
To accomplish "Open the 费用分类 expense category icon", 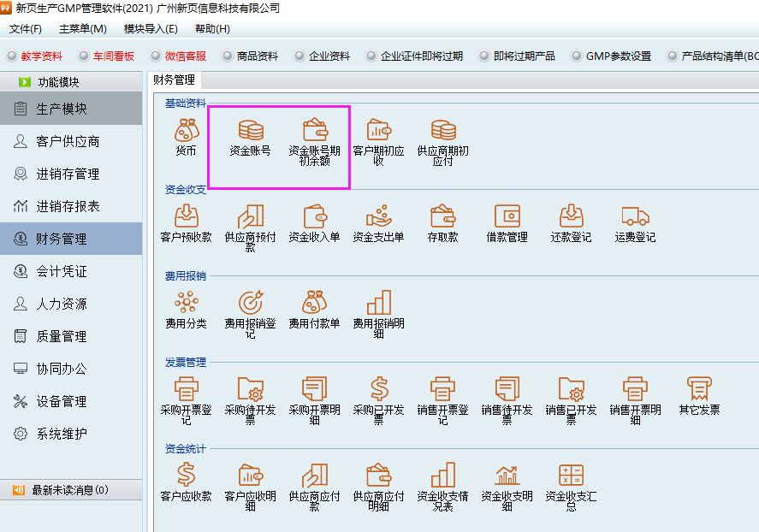I will 187,303.
